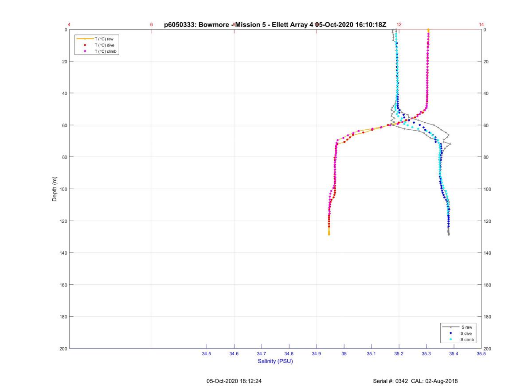Click depth tick 40 on the left axis
Image resolution: width=532 pixels, height=392 pixels.
tap(64, 93)
